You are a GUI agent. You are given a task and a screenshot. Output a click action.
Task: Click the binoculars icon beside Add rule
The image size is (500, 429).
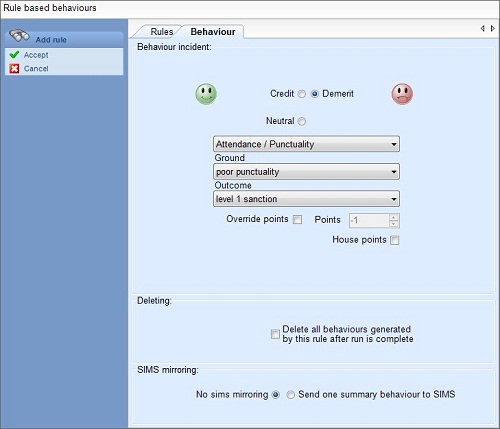pyautogui.click(x=19, y=35)
